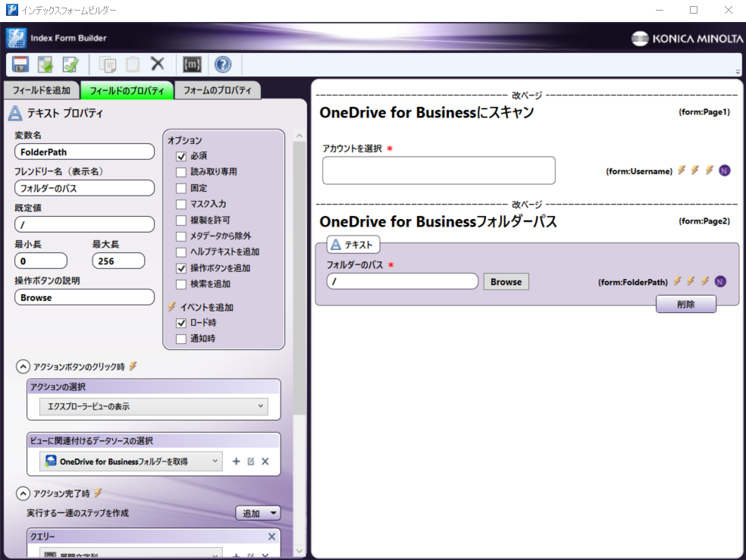Open the {m} metadata variables icon
Image resolution: width=746 pixels, height=560 pixels.
[x=192, y=64]
